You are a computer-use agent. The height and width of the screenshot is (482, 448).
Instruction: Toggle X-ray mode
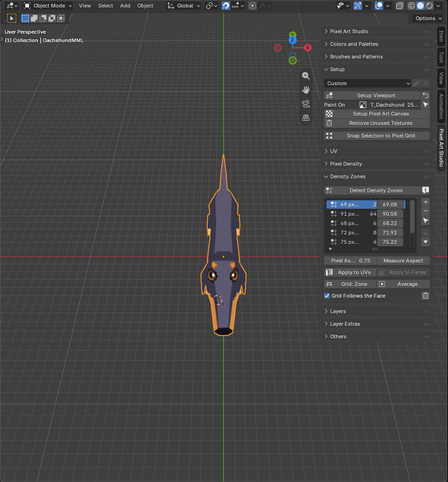pyautogui.click(x=399, y=6)
